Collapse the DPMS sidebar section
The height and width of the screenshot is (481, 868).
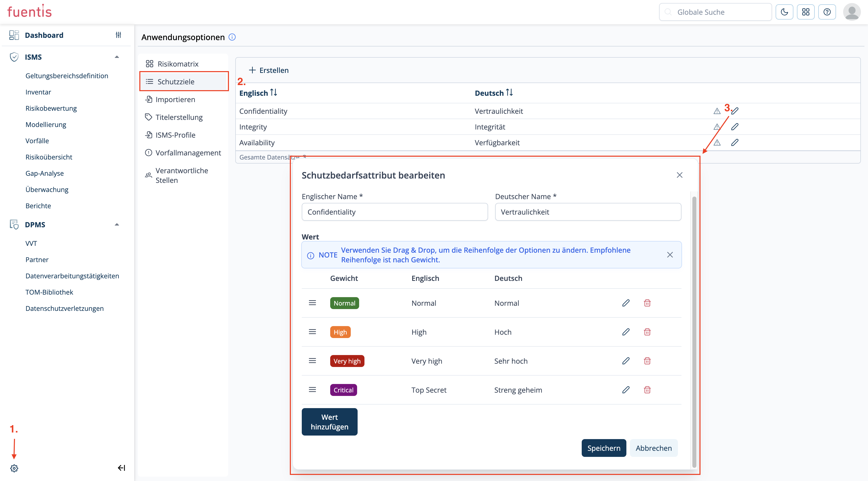[117, 225]
